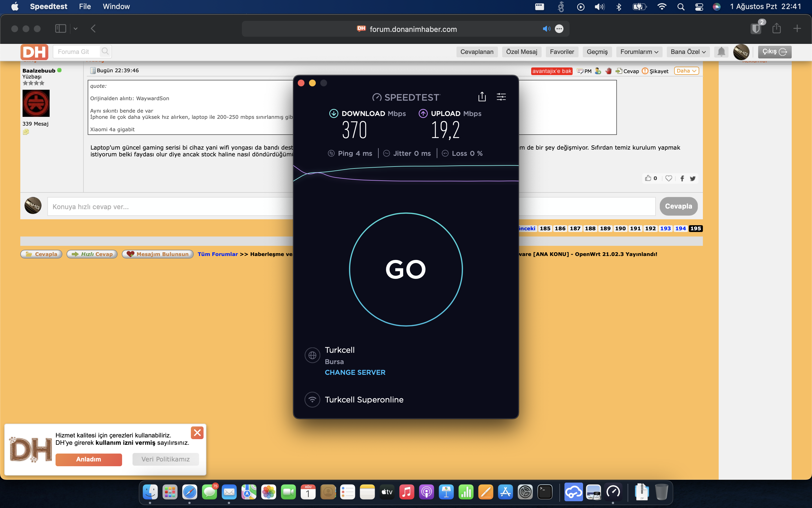Start the speed test with GO
The image size is (812, 508).
click(406, 269)
